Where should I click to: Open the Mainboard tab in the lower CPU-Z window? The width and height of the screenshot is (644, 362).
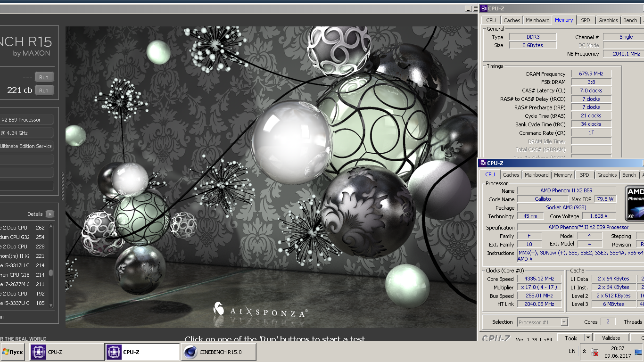(537, 175)
